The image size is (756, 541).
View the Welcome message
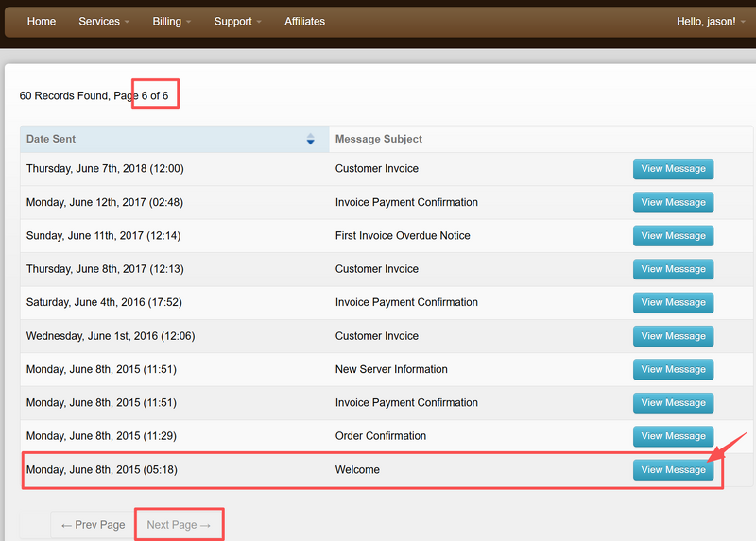673,470
